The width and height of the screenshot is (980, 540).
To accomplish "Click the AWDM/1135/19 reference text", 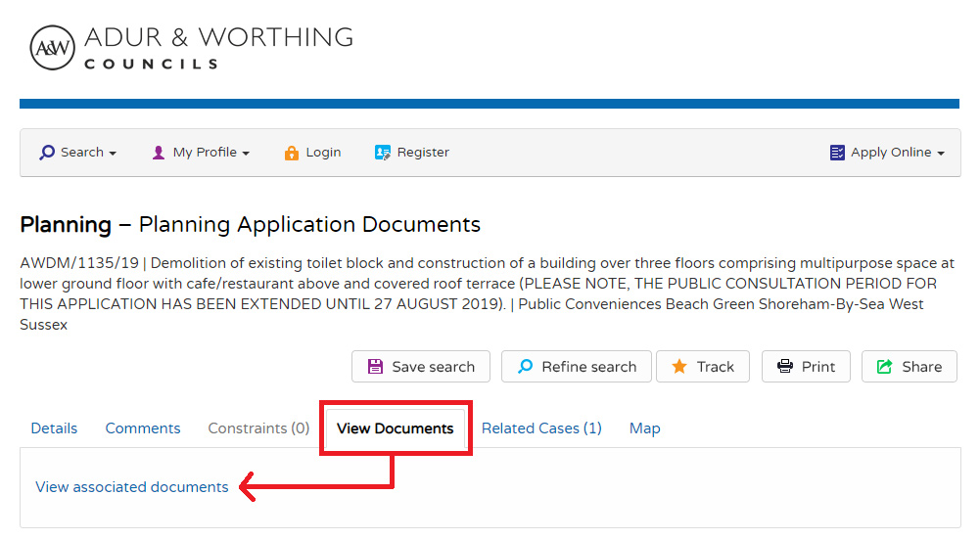I will [79, 263].
